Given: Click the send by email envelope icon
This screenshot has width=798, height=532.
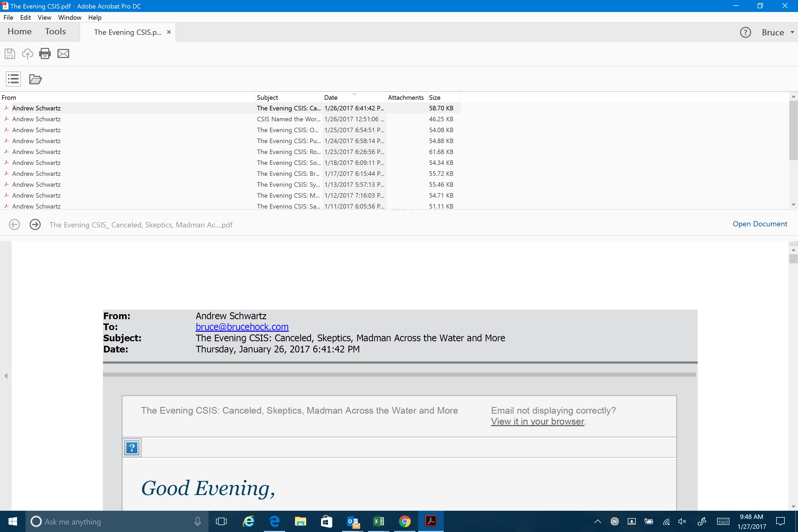Looking at the screenshot, I should [x=63, y=54].
